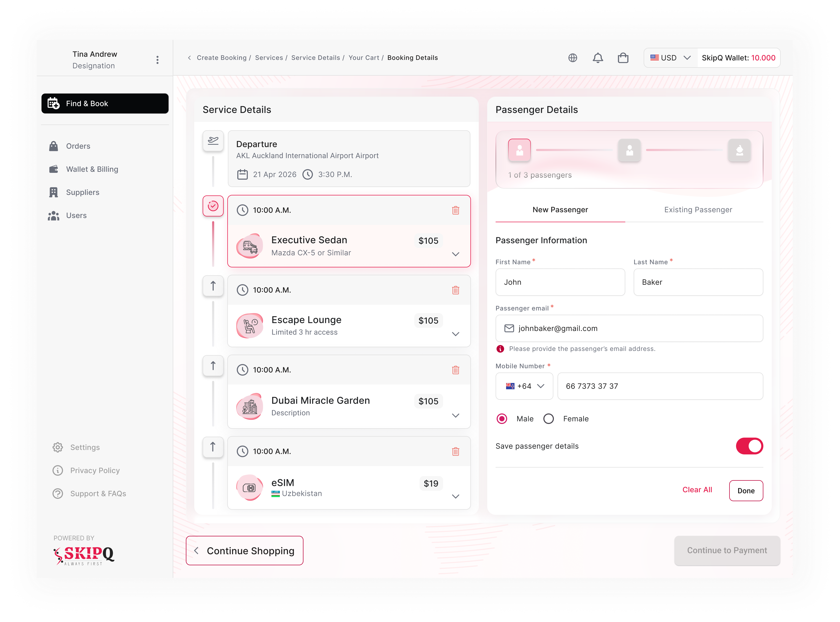Click the mobile number input field
Screen dimensions: 840x622
[x=660, y=386]
